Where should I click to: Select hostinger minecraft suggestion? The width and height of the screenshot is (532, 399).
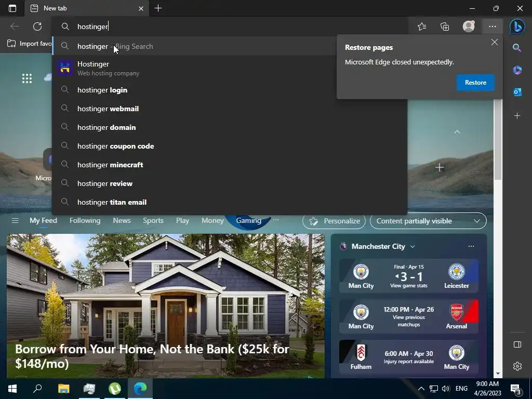click(x=230, y=165)
